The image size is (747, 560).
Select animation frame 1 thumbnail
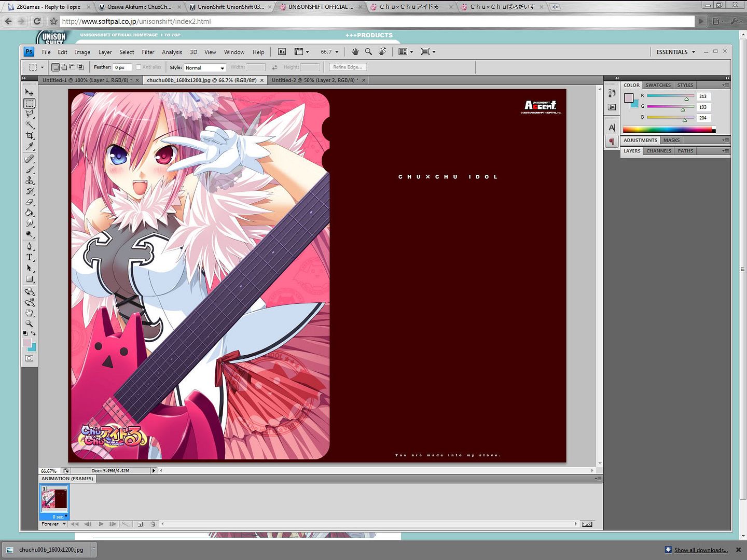[54, 498]
